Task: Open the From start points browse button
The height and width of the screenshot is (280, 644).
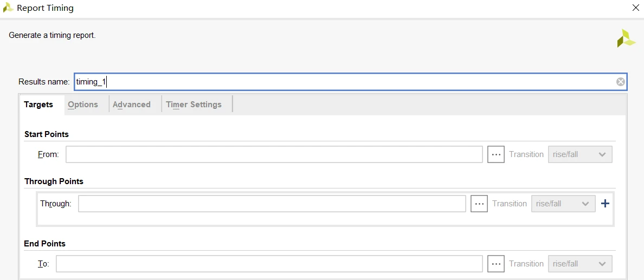Action: [x=495, y=154]
